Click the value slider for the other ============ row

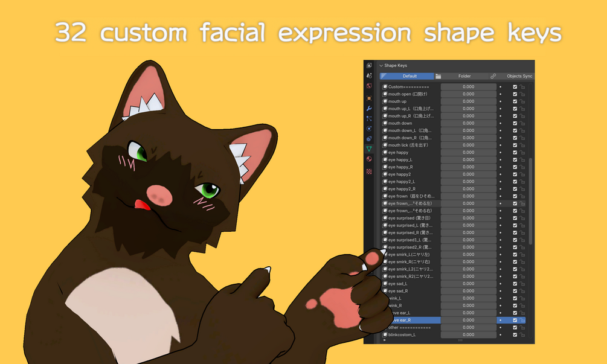[469, 328]
